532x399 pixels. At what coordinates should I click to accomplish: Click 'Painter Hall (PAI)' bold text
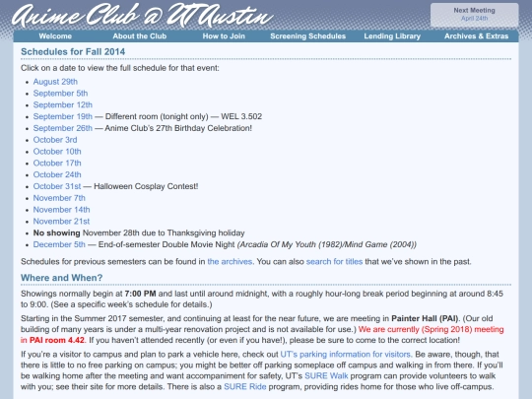[x=425, y=318]
